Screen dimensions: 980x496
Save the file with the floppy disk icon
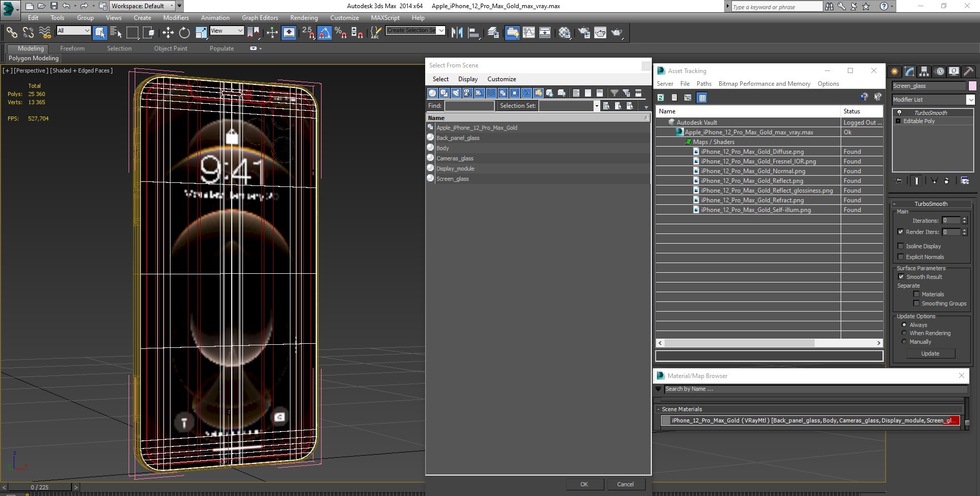click(x=54, y=6)
